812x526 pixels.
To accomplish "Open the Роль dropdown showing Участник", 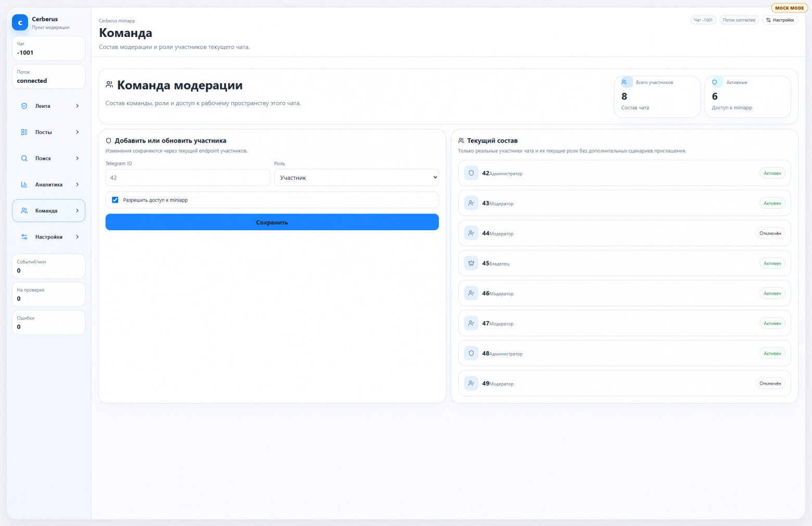I will tap(357, 178).
